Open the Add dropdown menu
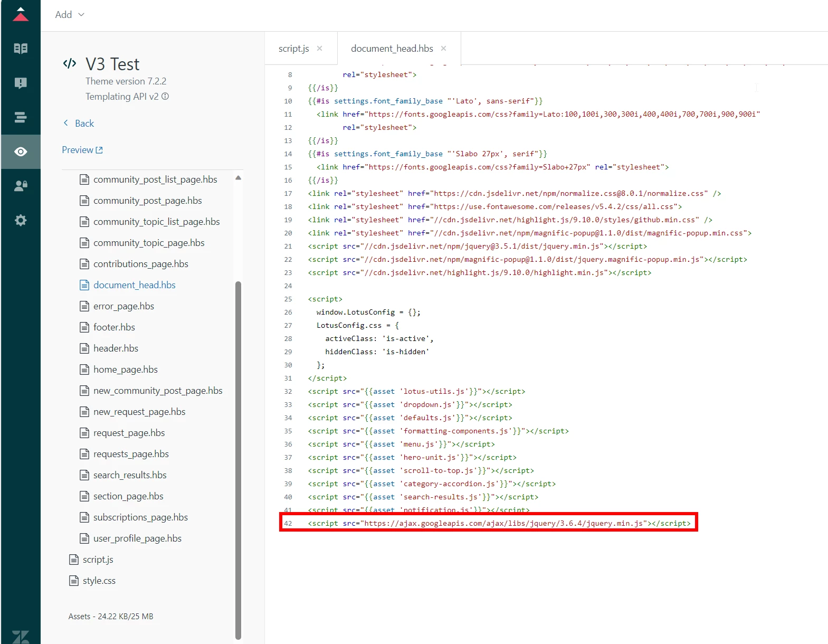This screenshot has width=828, height=644. pos(70,15)
